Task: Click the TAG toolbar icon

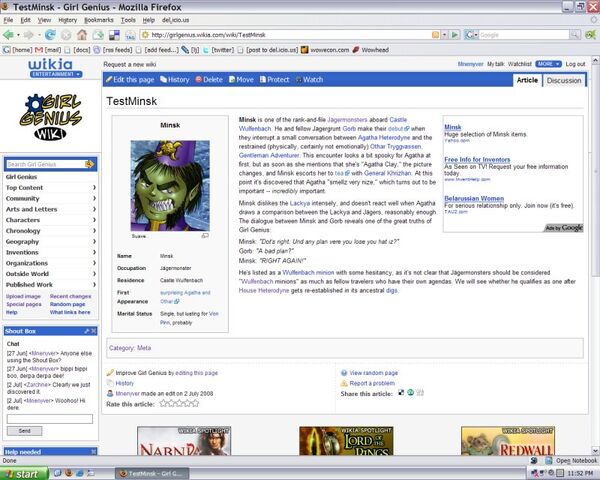Action: coord(130,35)
